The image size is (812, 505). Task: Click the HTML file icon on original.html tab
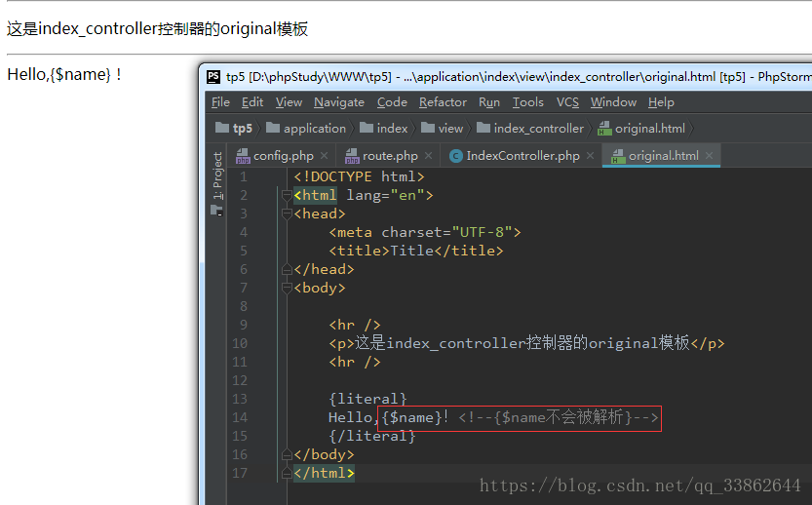618,156
